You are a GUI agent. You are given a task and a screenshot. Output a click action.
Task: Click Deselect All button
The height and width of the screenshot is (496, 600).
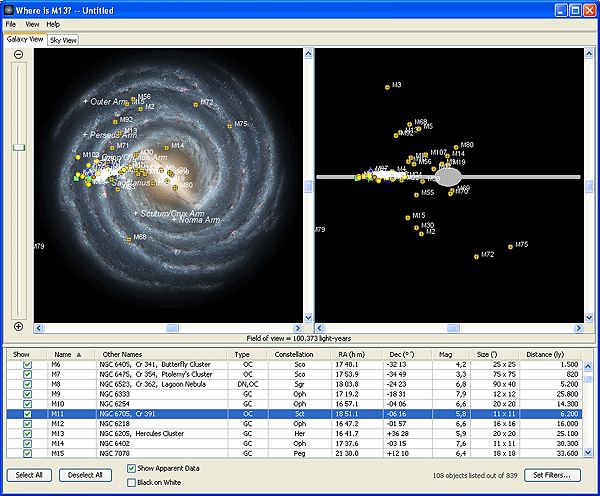pos(85,475)
